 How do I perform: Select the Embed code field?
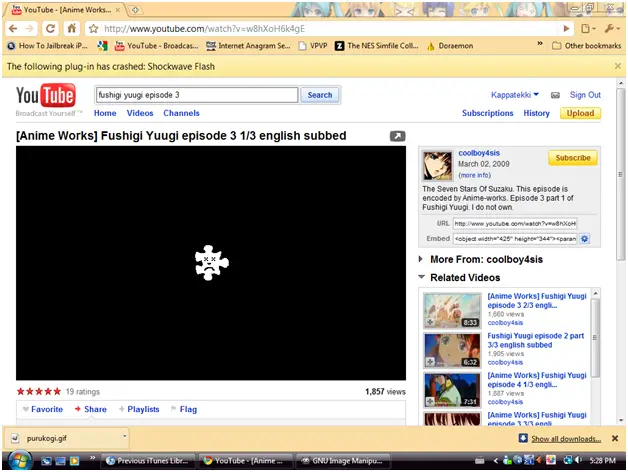click(x=515, y=239)
